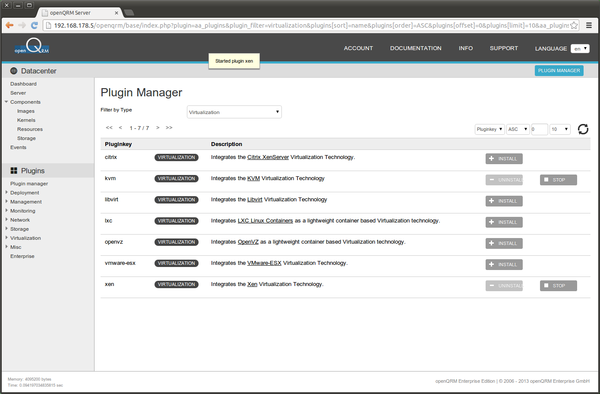The height and width of the screenshot is (394, 600).
Task: Follow the VMware-ESX link
Action: (264, 263)
